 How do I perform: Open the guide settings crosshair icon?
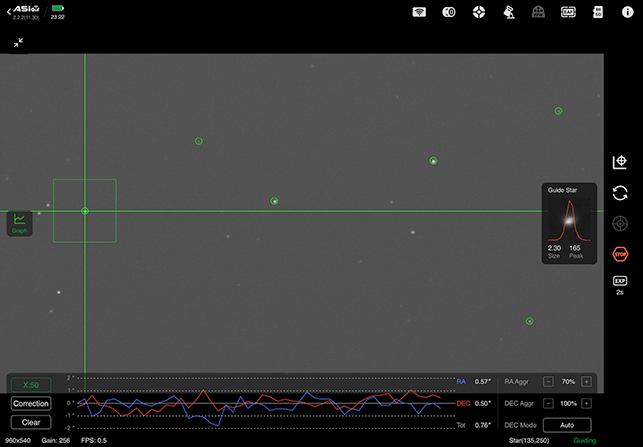click(x=479, y=12)
